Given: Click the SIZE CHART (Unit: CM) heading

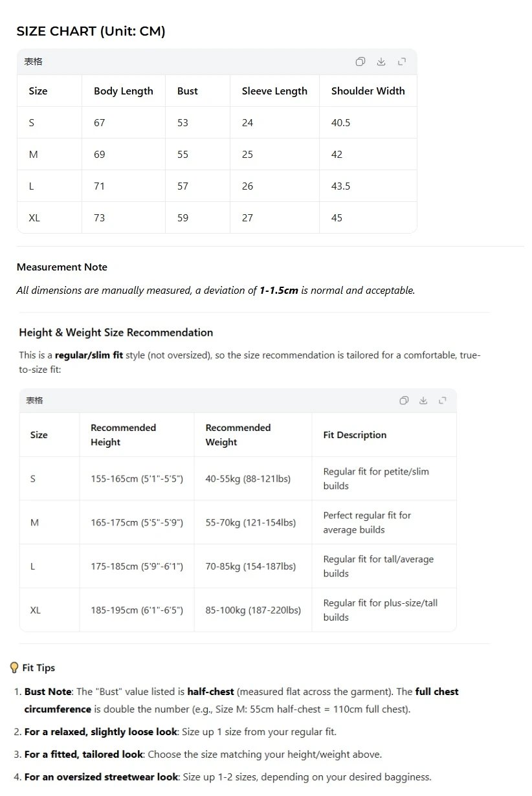Looking at the screenshot, I should click(91, 31).
